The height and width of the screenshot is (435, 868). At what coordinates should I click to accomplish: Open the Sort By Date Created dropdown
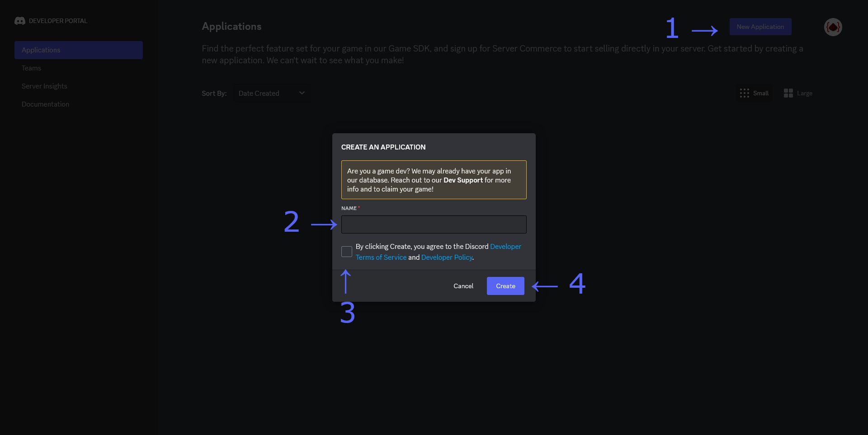272,94
